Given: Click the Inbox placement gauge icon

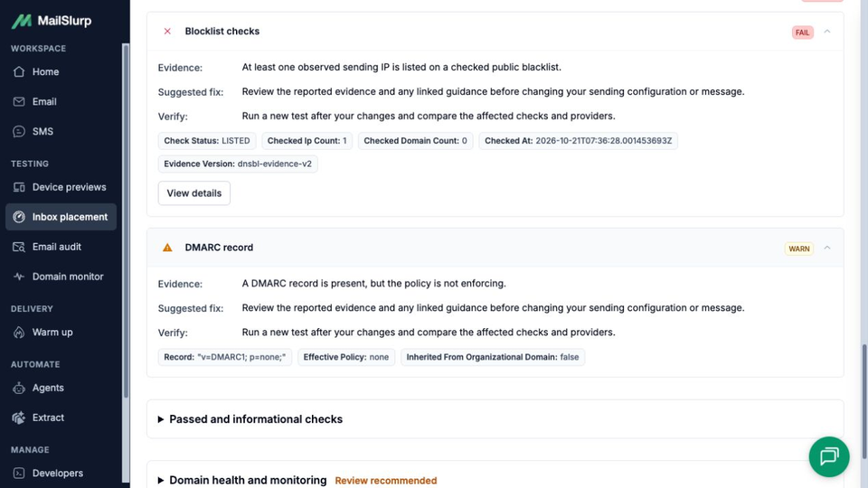Looking at the screenshot, I should coord(19,217).
